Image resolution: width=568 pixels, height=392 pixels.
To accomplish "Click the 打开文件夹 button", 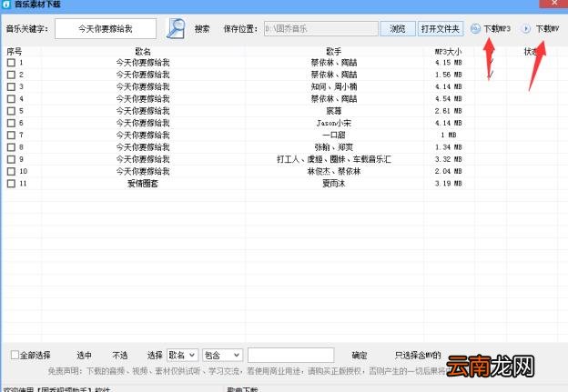I will [x=441, y=28].
